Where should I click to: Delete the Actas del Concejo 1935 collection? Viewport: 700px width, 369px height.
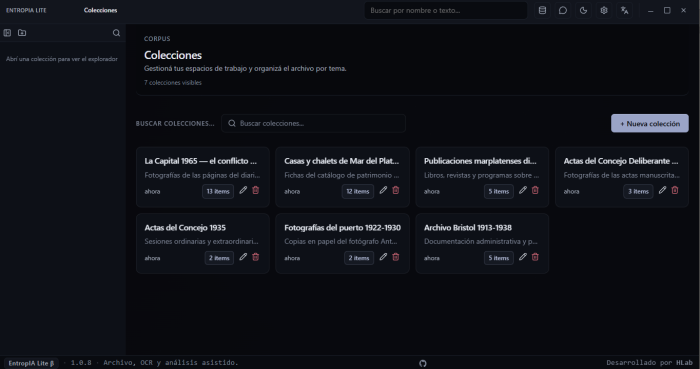click(x=256, y=257)
